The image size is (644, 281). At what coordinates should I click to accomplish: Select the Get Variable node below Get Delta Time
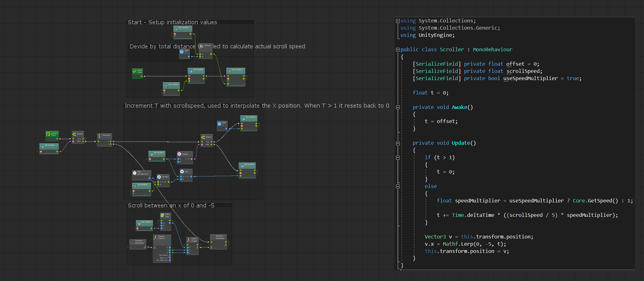coord(141,189)
